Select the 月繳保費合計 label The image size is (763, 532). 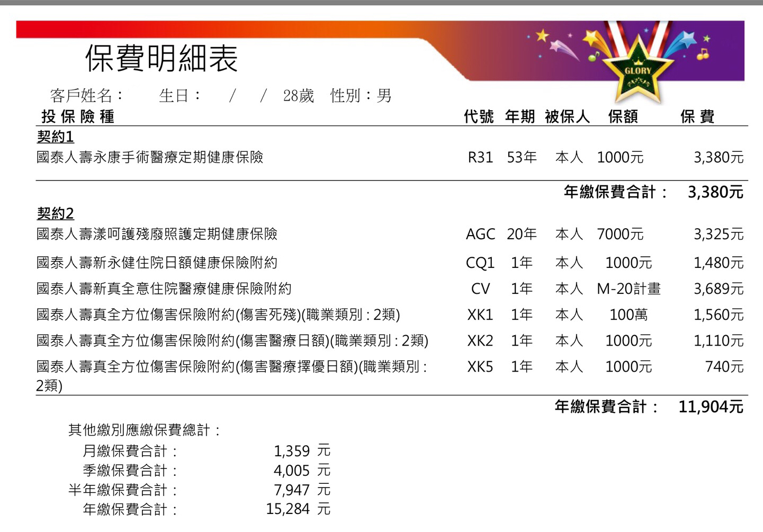click(x=130, y=451)
